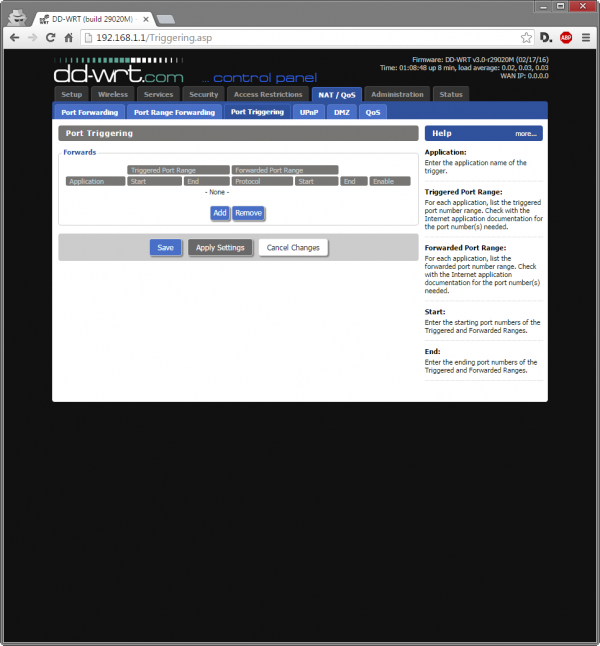Image resolution: width=600 pixels, height=646 pixels.
Task: Open a new browser tab
Action: point(165,19)
